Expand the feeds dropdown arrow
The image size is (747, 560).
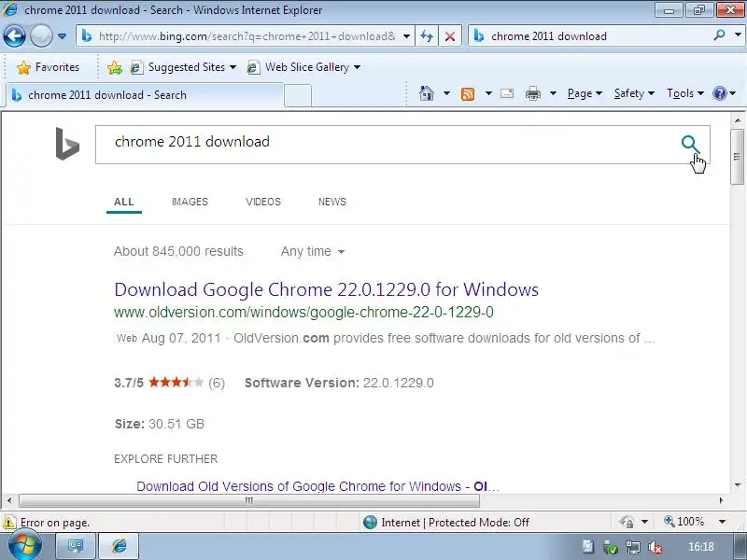click(x=488, y=93)
